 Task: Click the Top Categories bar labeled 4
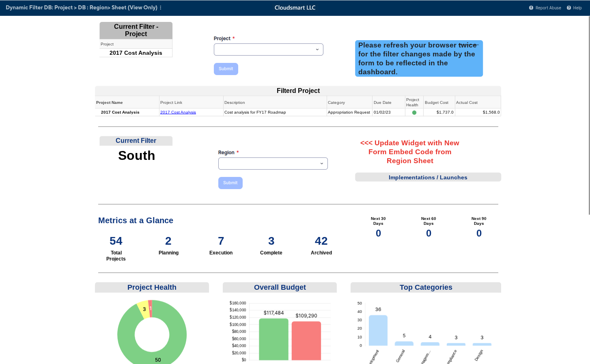coord(430,344)
